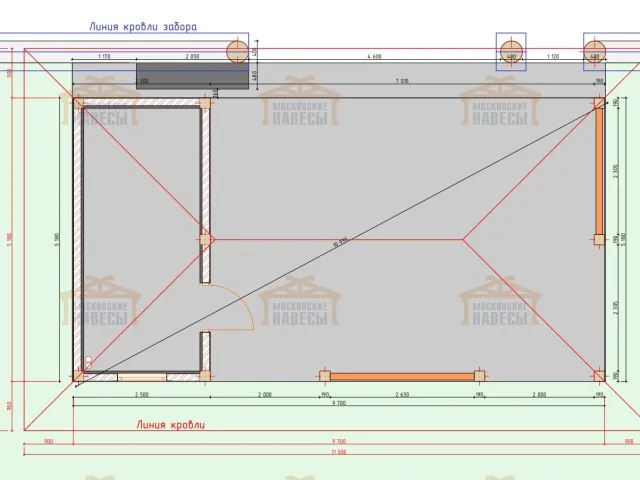The height and width of the screenshot is (480, 640).
Task: Select the middle circle inside blue square
Action: click(511, 50)
